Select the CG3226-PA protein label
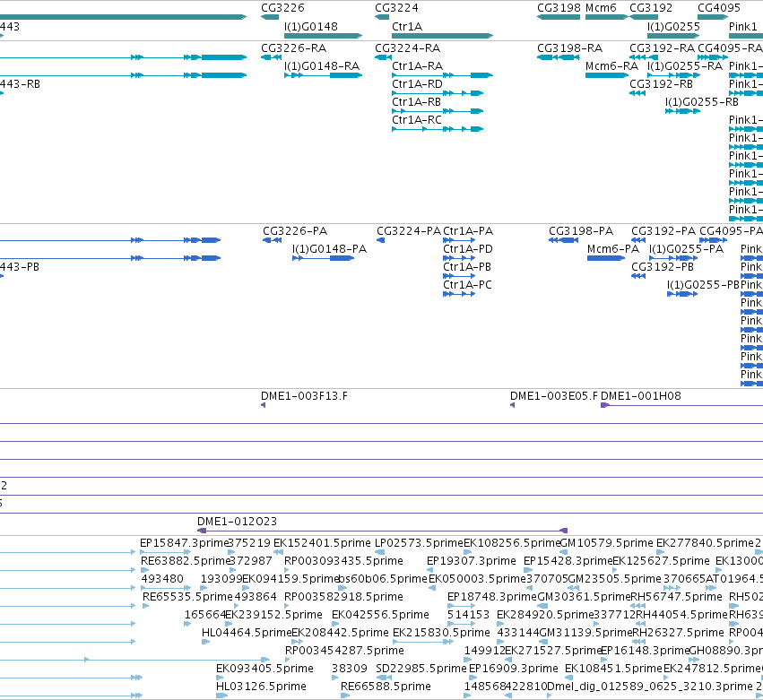Screen dimensions: 763x700 tap(295, 231)
